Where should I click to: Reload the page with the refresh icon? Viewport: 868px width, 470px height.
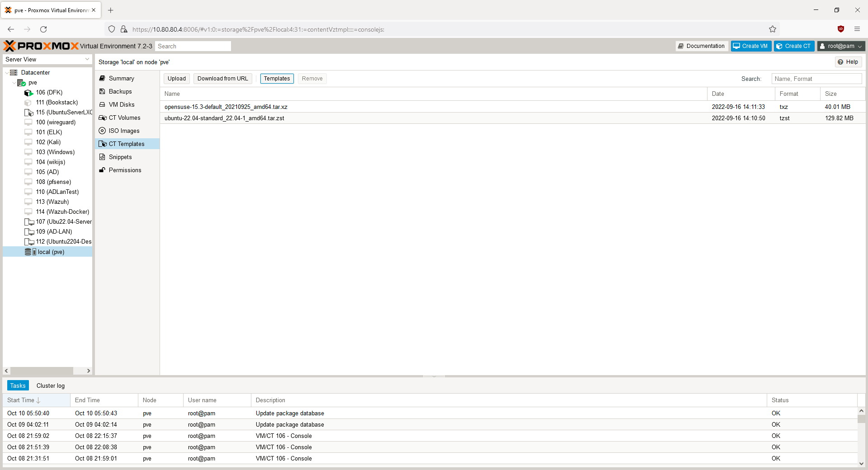point(43,29)
